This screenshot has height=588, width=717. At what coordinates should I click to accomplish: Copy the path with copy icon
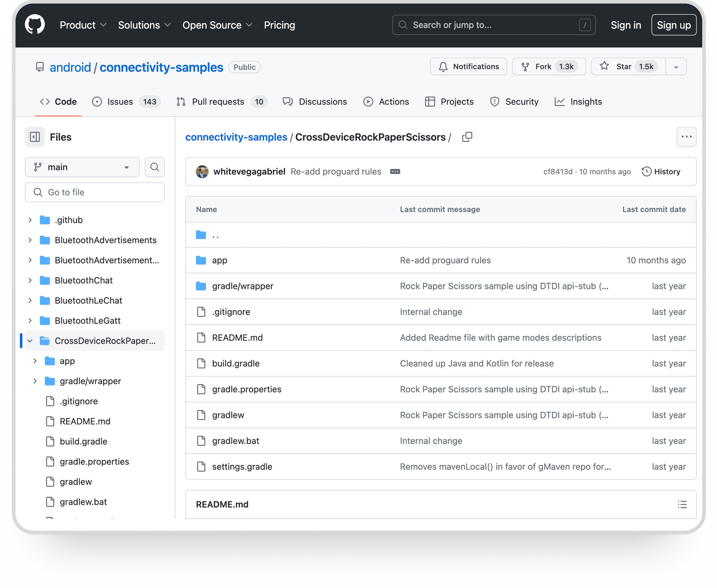click(x=467, y=137)
